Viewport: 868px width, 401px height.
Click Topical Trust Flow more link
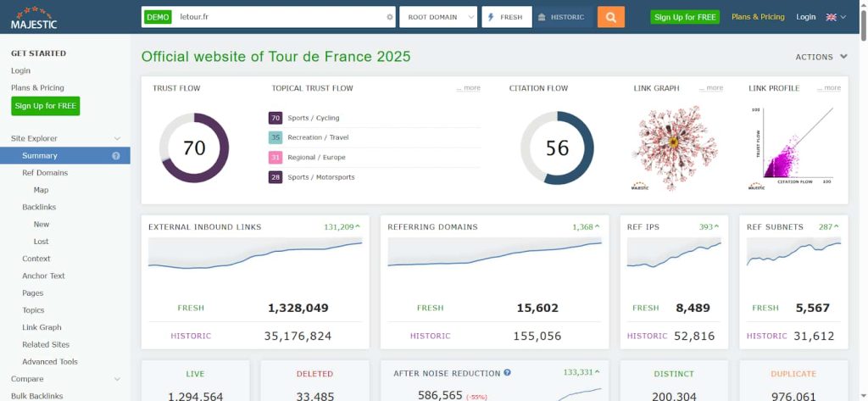tap(468, 88)
